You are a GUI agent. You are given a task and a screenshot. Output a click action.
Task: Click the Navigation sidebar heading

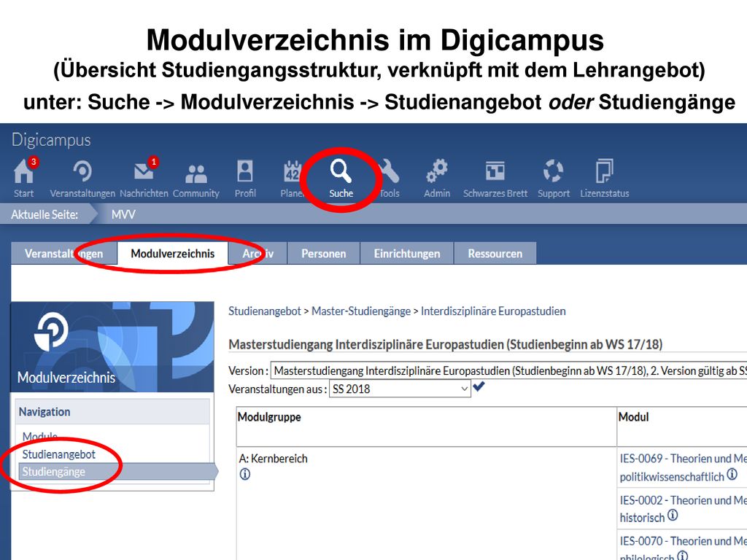click(44, 412)
